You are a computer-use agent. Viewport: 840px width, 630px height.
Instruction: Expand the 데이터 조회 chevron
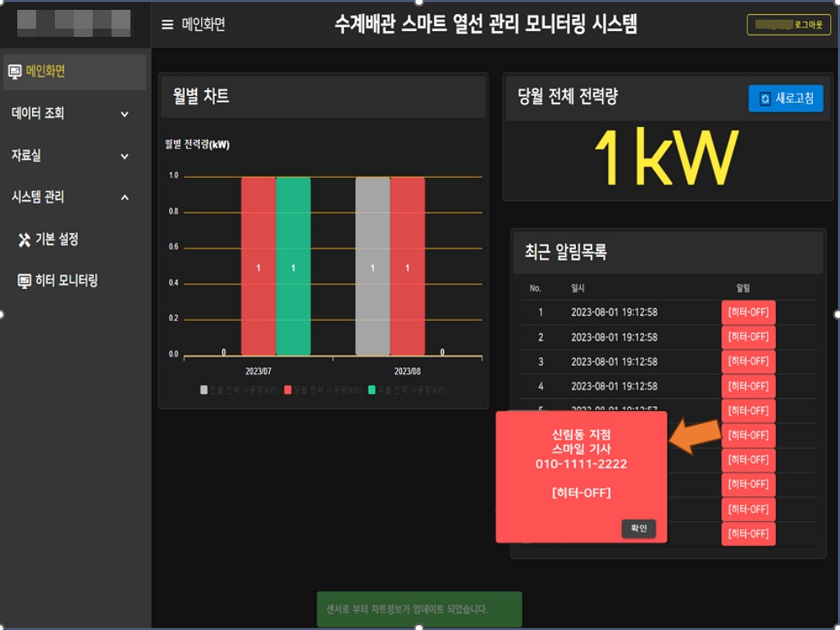[125, 114]
